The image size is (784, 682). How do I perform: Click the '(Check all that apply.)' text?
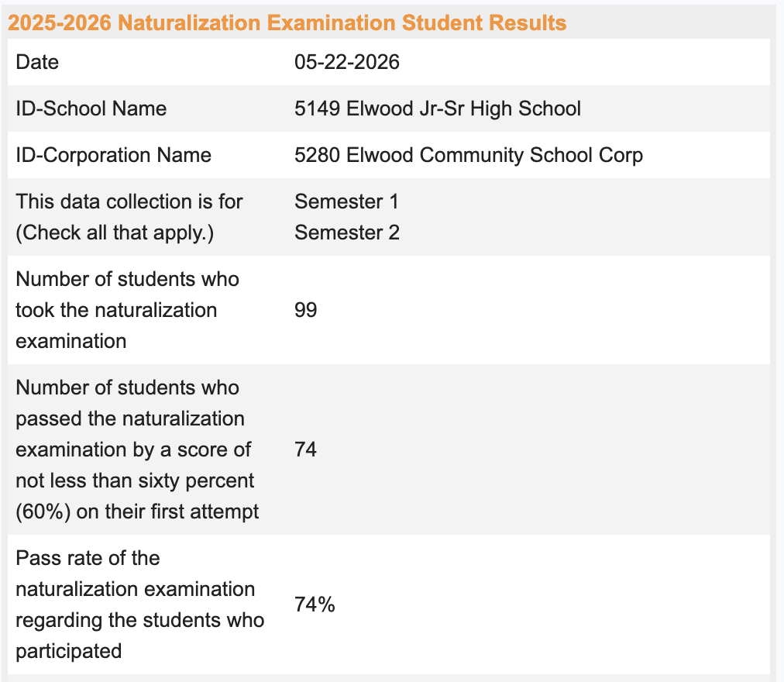coord(115,232)
